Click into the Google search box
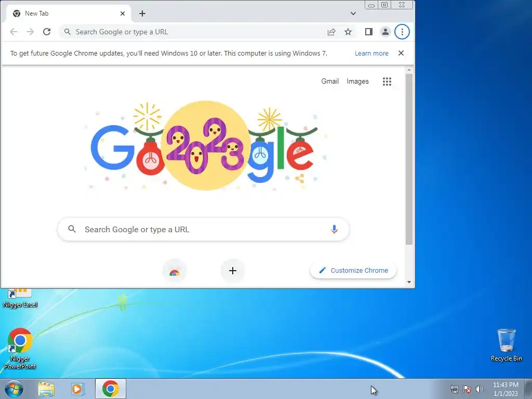Image resolution: width=532 pixels, height=399 pixels. coord(203,229)
